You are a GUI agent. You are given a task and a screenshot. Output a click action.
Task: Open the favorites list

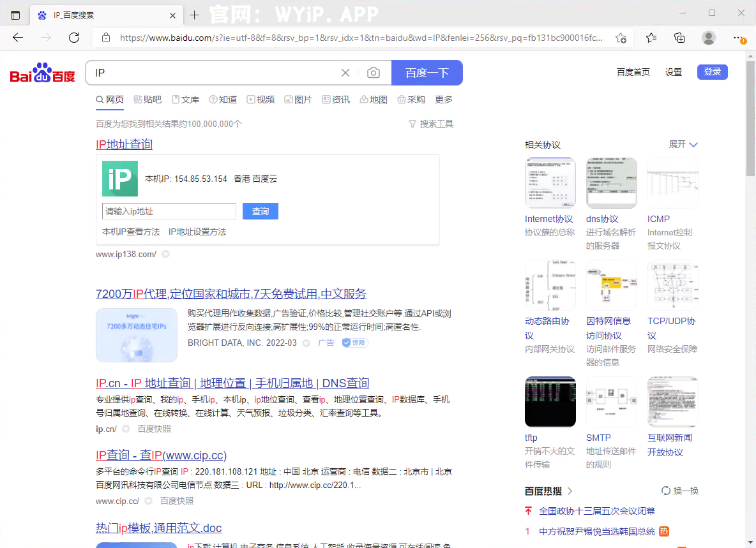(x=651, y=38)
